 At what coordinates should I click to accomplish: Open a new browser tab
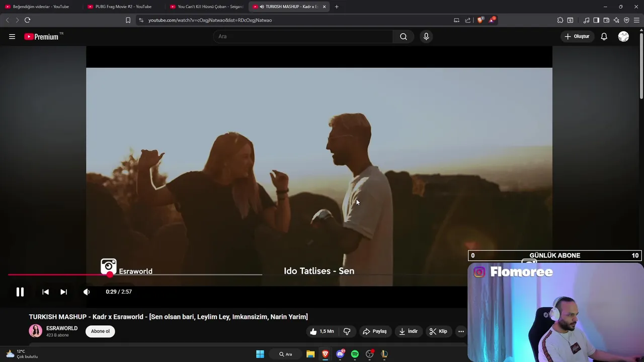337,7
